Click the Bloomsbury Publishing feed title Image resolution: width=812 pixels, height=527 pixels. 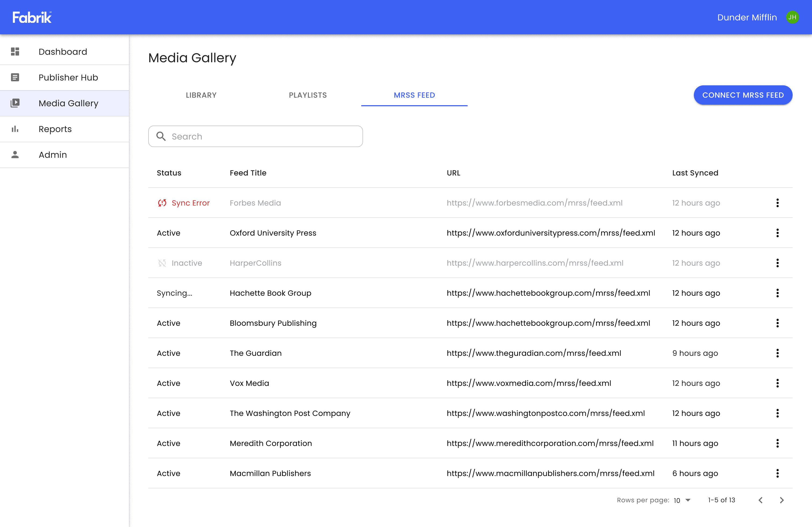273,323
